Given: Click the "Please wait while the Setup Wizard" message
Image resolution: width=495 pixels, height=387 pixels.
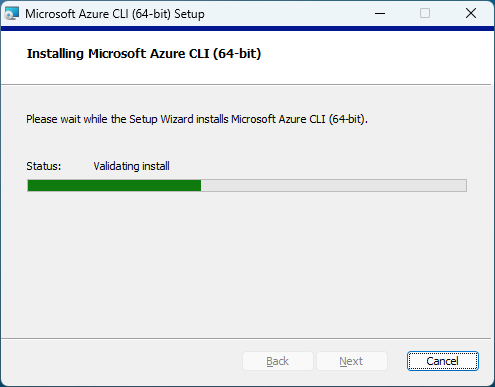Looking at the screenshot, I should coord(197,119).
